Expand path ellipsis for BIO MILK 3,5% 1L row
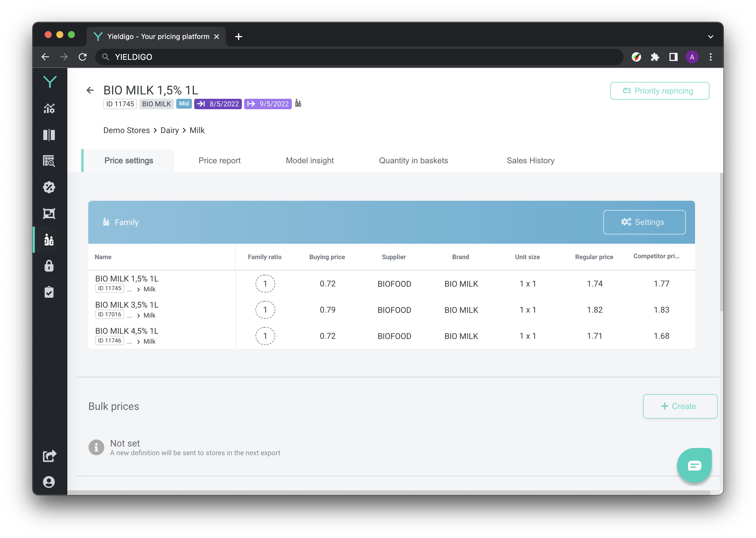 (129, 315)
